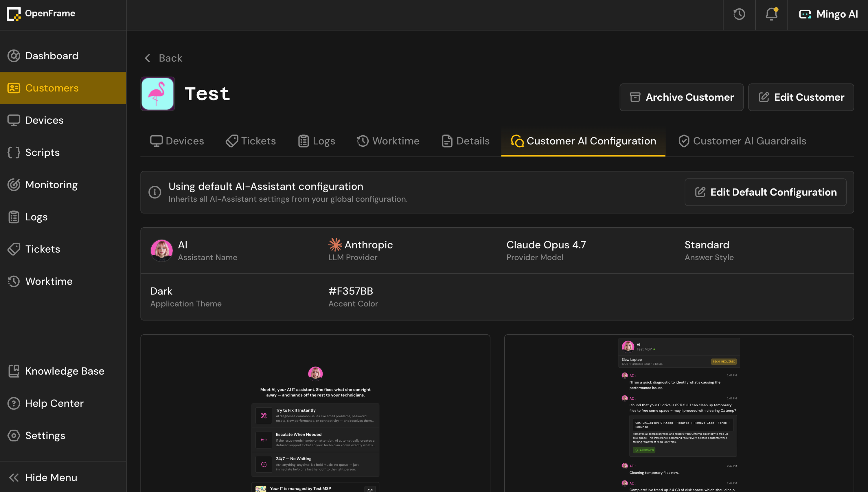Open Settings in the sidebar
Viewport: 868px width, 492px height.
coord(63,436)
